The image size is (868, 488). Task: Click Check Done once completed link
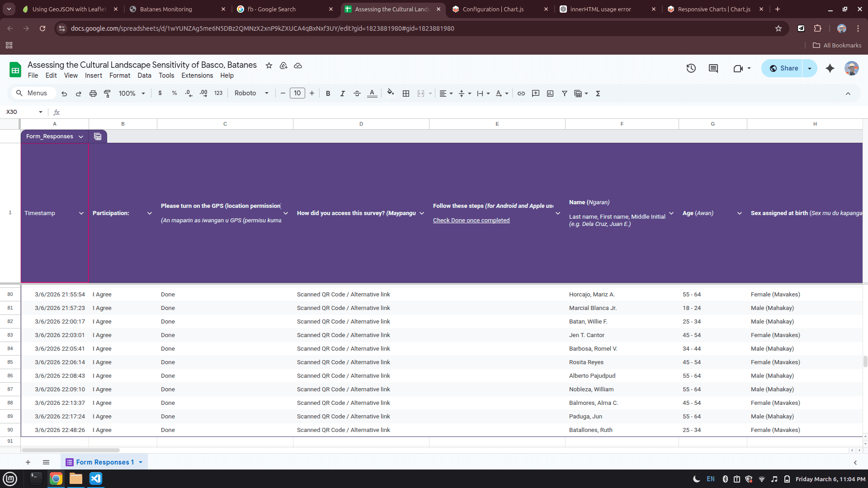click(x=471, y=221)
